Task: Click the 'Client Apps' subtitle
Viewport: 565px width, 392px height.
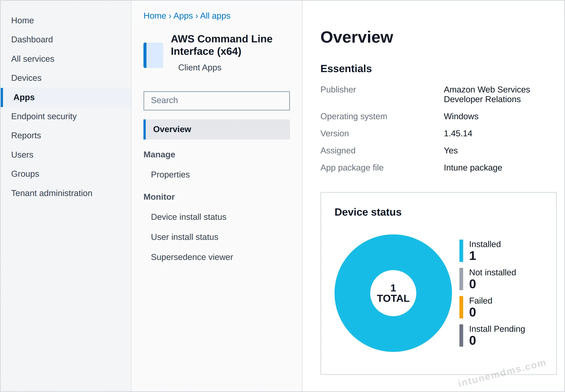Action: point(200,67)
